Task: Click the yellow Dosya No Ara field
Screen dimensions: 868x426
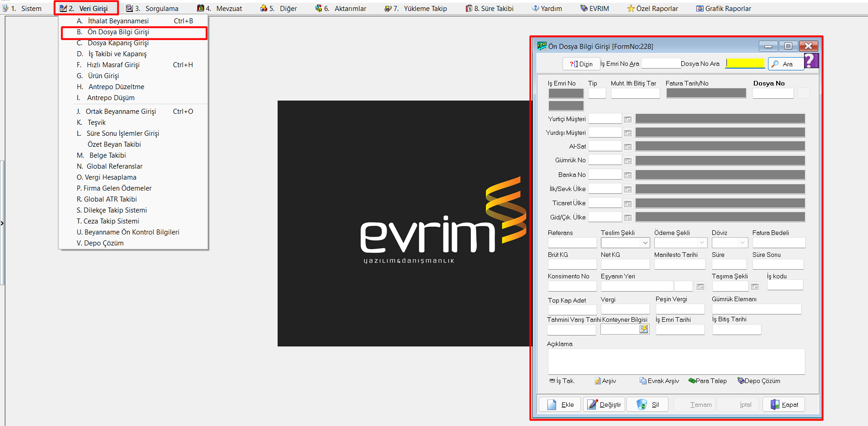Action: pyautogui.click(x=745, y=63)
